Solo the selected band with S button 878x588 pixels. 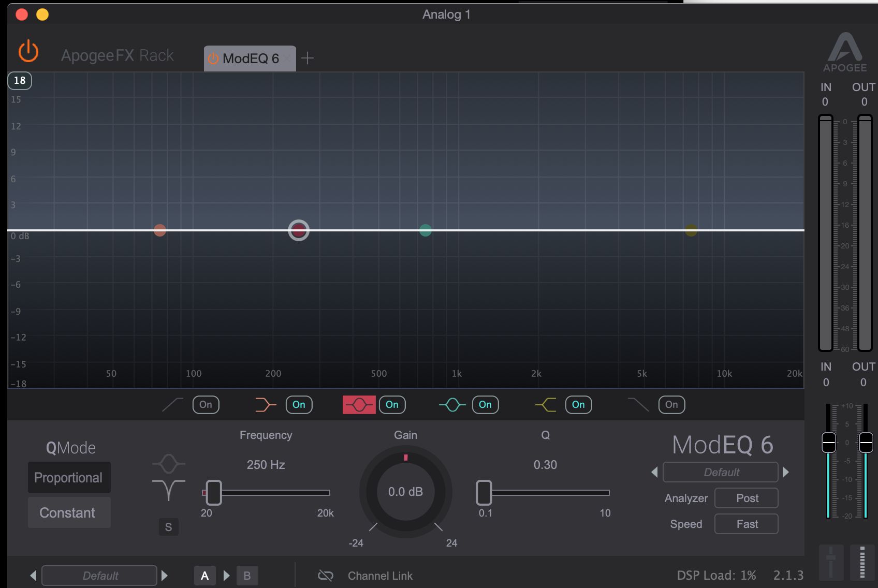[168, 527]
